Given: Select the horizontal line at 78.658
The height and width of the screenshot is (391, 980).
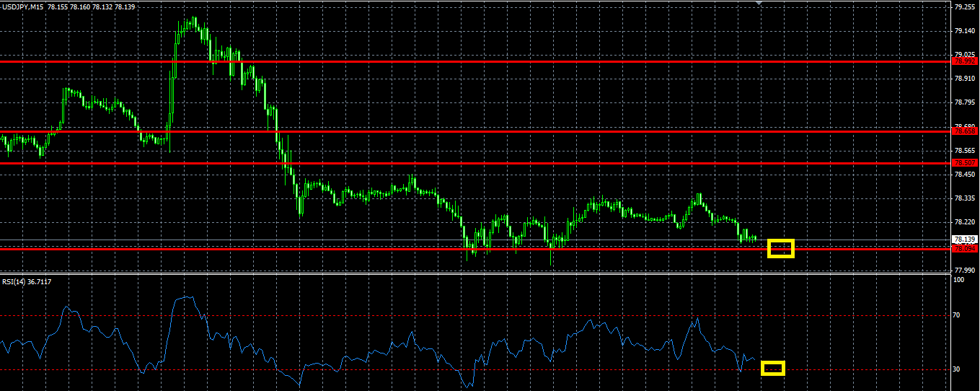Looking at the screenshot, I should 476,131.
